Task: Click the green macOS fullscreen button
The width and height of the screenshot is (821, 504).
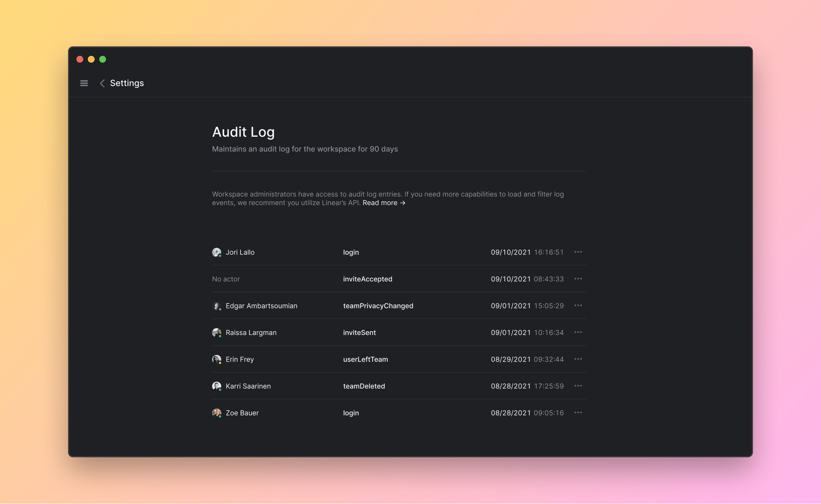Action: [103, 59]
